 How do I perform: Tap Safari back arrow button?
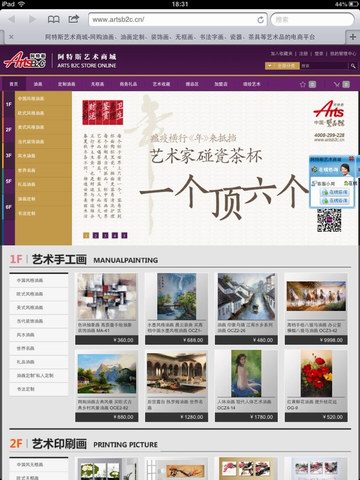click(12, 19)
